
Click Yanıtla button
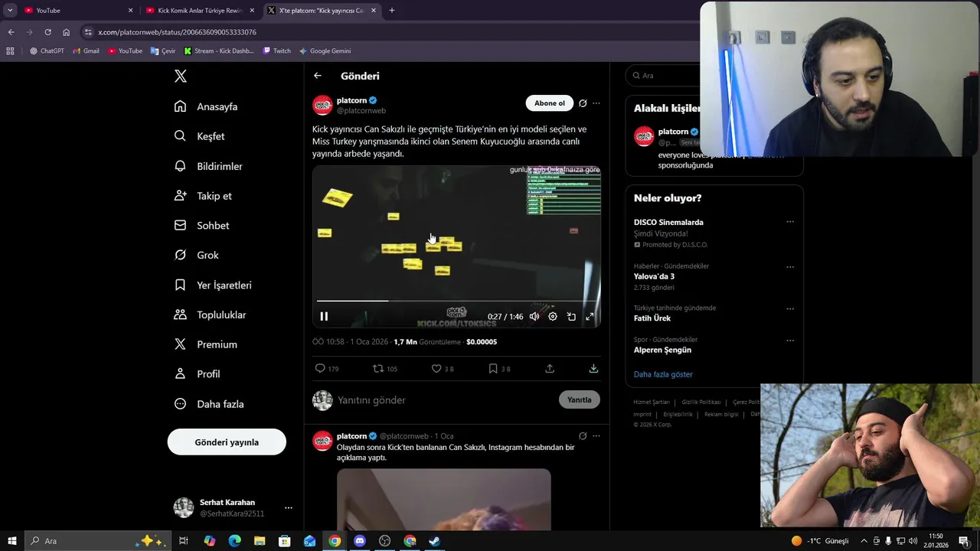pos(580,399)
